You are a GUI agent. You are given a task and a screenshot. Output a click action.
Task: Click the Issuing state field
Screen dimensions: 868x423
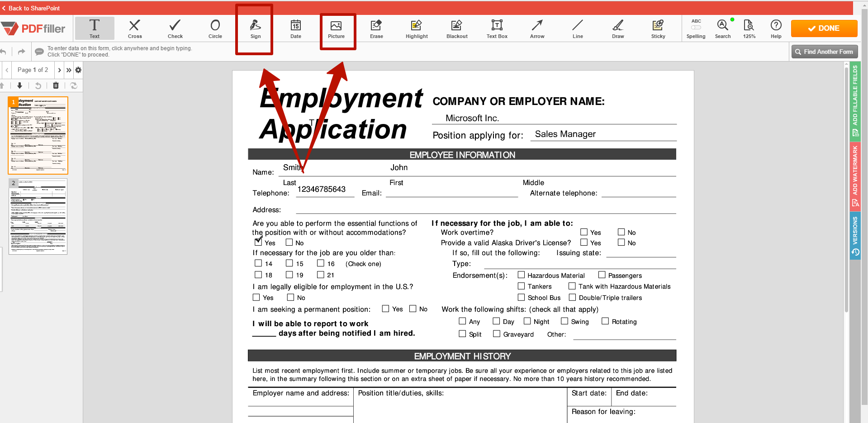(641, 252)
